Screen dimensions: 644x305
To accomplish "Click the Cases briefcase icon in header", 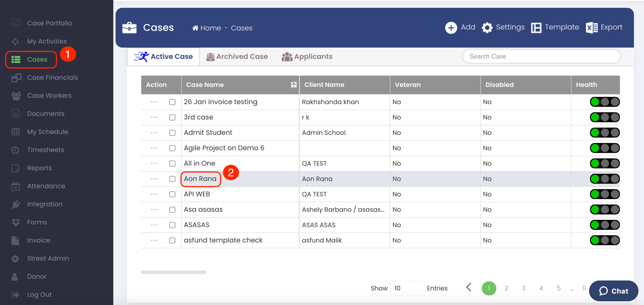I will pyautogui.click(x=129, y=27).
